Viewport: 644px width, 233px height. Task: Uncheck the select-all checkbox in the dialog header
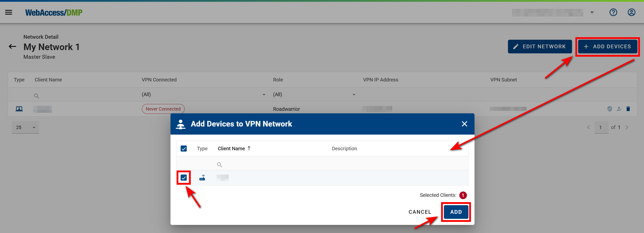pos(183,149)
